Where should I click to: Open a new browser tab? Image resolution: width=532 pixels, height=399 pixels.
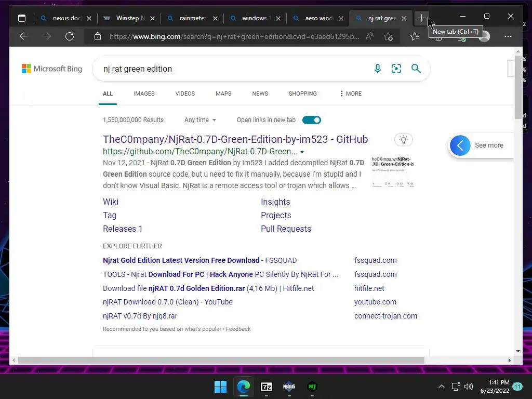(421, 18)
